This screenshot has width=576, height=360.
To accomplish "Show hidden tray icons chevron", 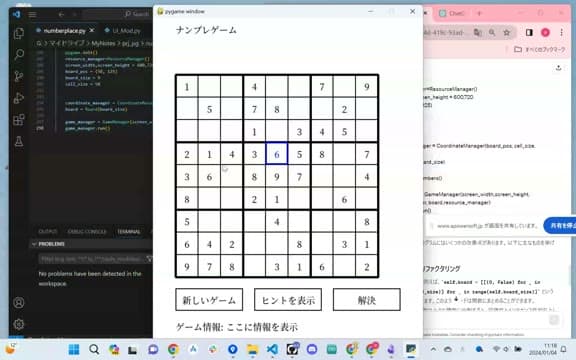I will tap(433, 349).
